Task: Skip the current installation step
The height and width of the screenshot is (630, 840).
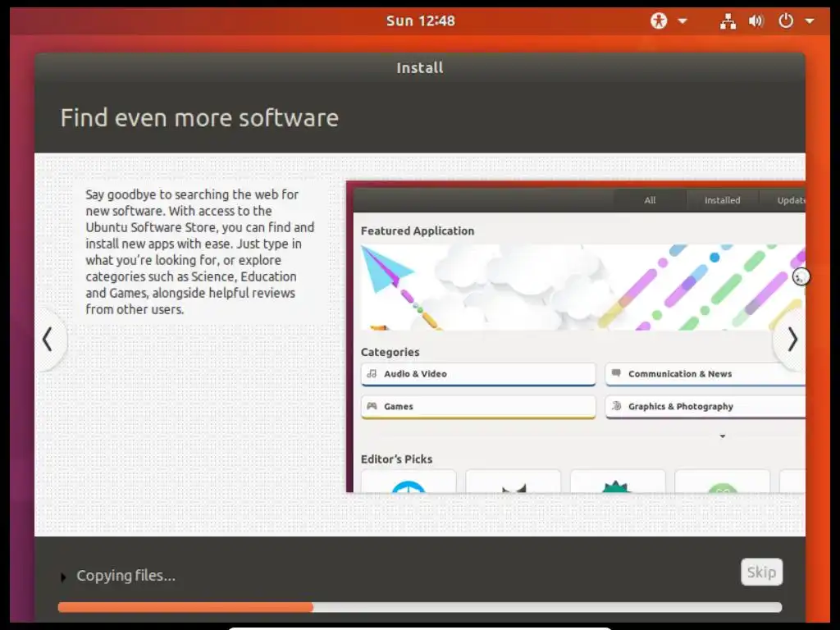Action: click(x=761, y=572)
